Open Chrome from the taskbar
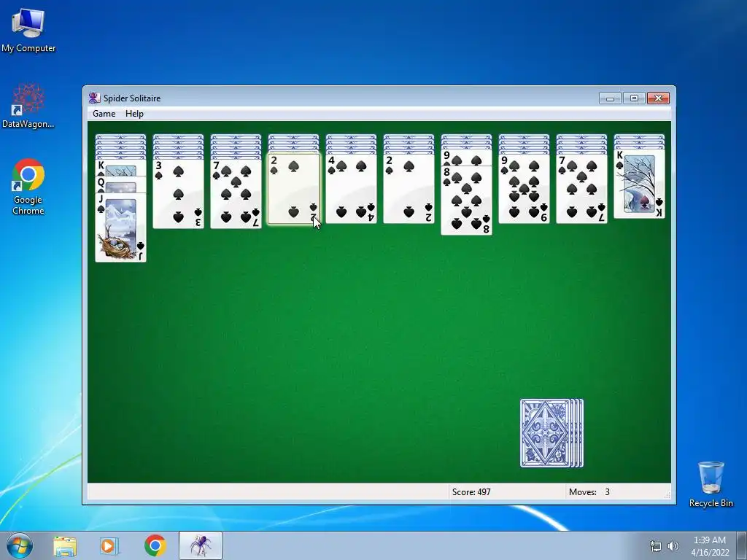The height and width of the screenshot is (560, 747). point(155,545)
